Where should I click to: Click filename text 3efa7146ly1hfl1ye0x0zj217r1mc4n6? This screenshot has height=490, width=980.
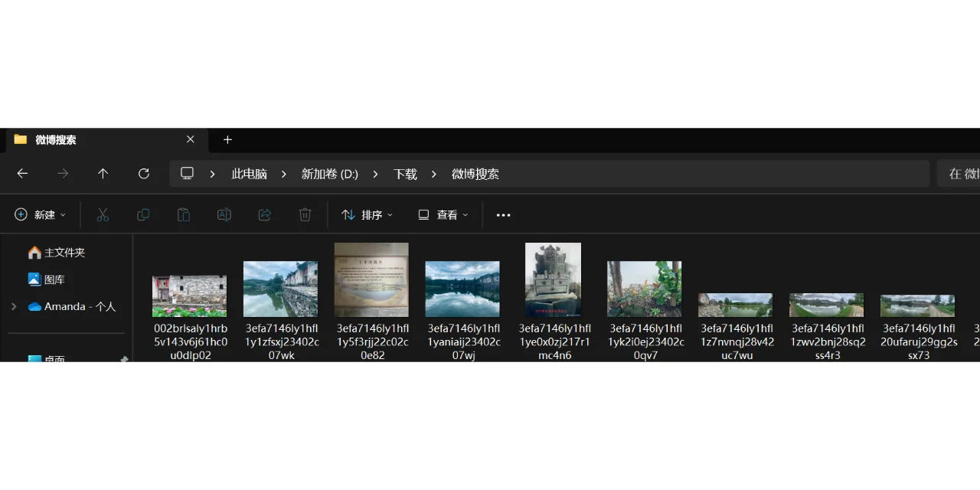click(x=554, y=341)
